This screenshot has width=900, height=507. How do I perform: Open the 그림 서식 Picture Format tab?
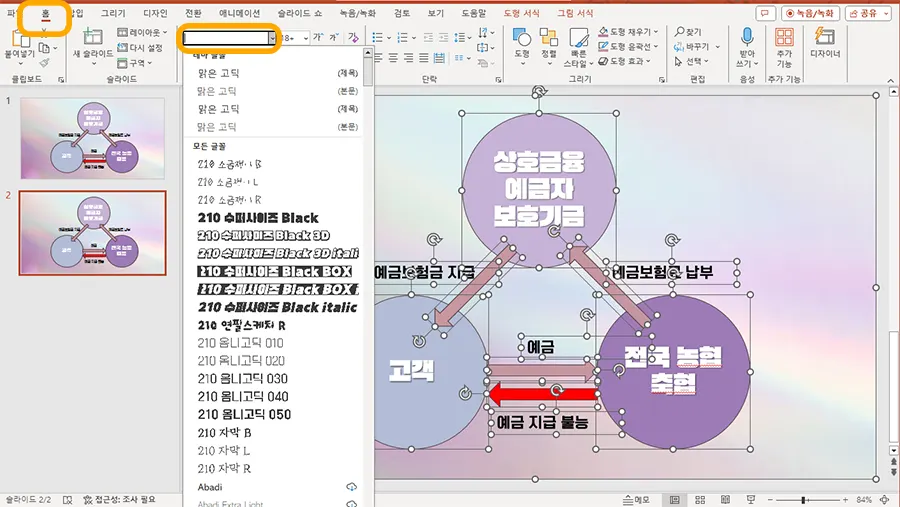pos(575,13)
